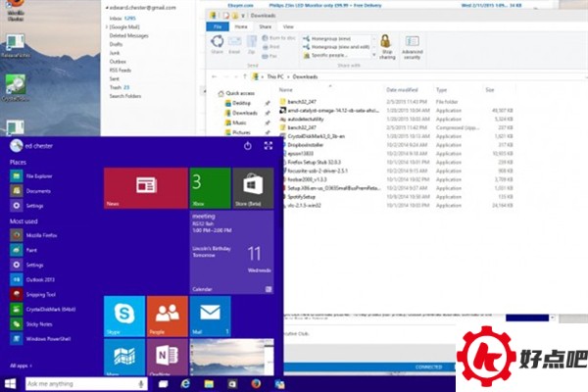Open Settings under Places
This screenshot has width=588, height=392.
tap(27, 206)
